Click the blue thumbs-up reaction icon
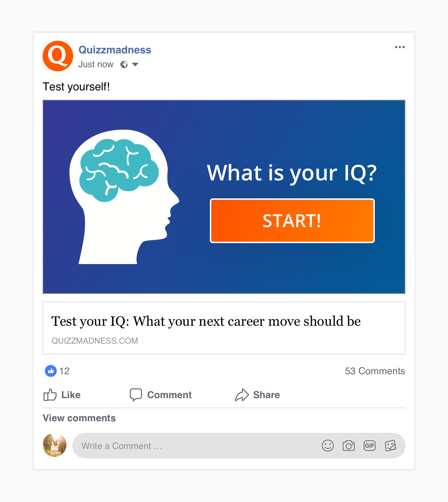Screen dimensions: 448x502 click(x=51, y=371)
